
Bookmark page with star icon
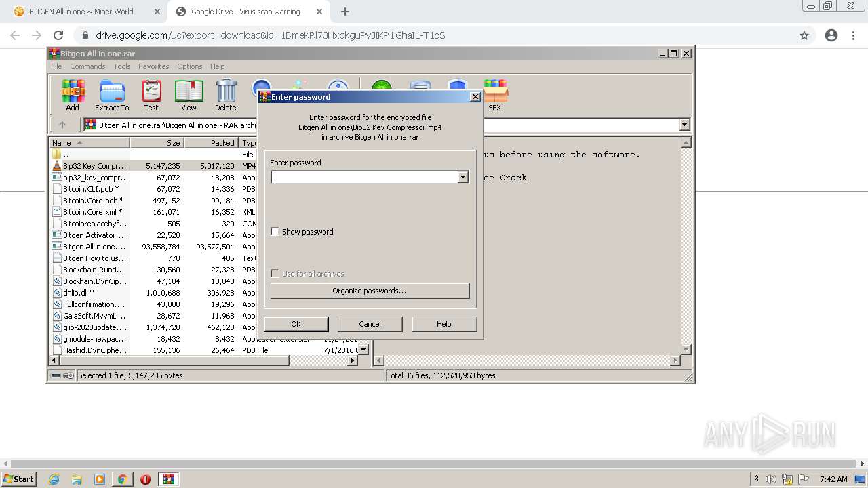click(804, 35)
